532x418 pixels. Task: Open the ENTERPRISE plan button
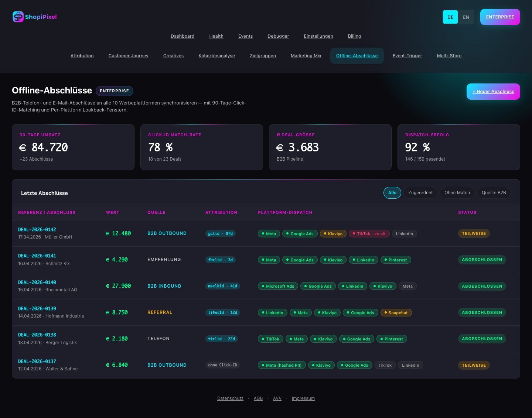click(500, 17)
